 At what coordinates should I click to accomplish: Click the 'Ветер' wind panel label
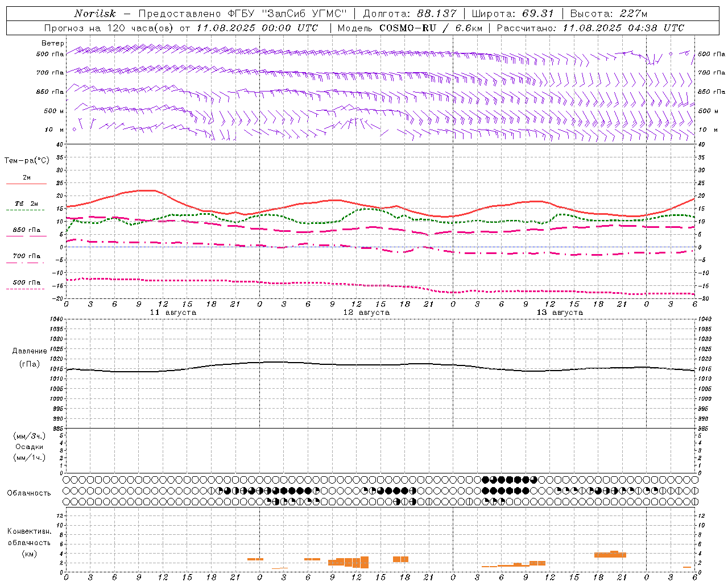[53, 43]
